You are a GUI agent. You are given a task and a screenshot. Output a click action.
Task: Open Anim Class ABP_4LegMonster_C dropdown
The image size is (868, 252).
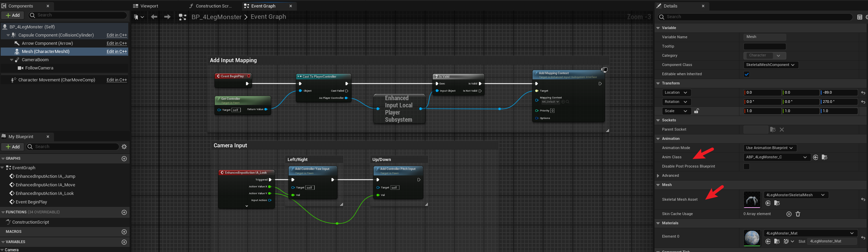coord(776,157)
